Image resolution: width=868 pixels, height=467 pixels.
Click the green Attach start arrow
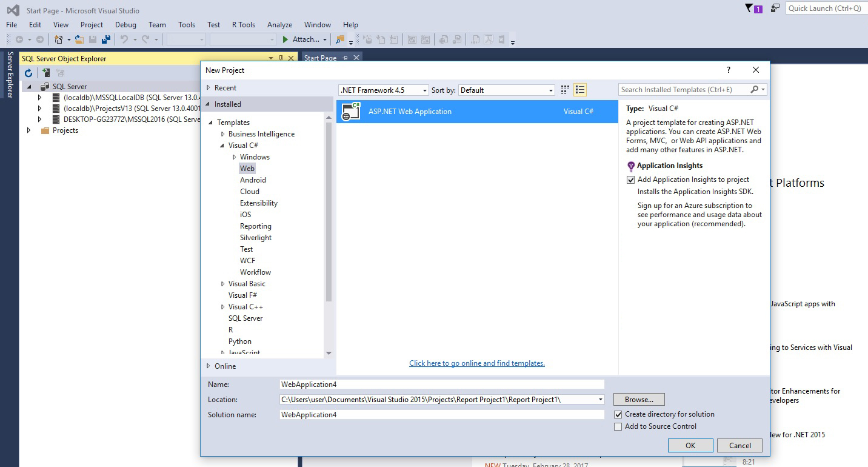pos(285,39)
